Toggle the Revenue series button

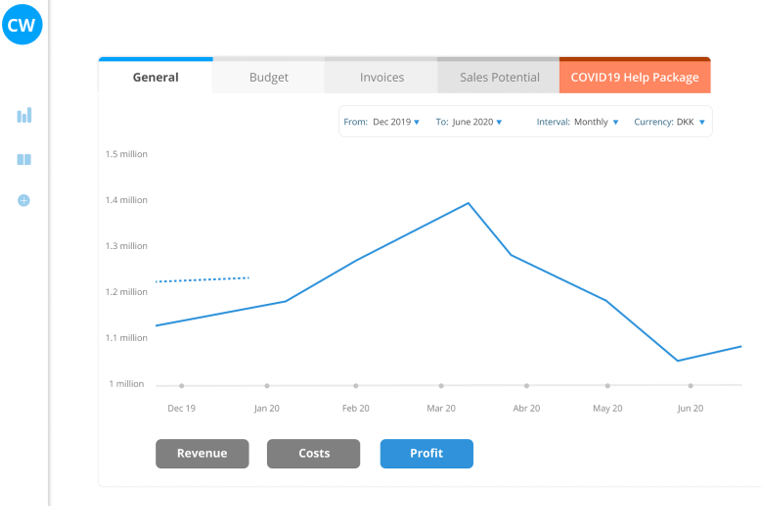click(x=202, y=453)
